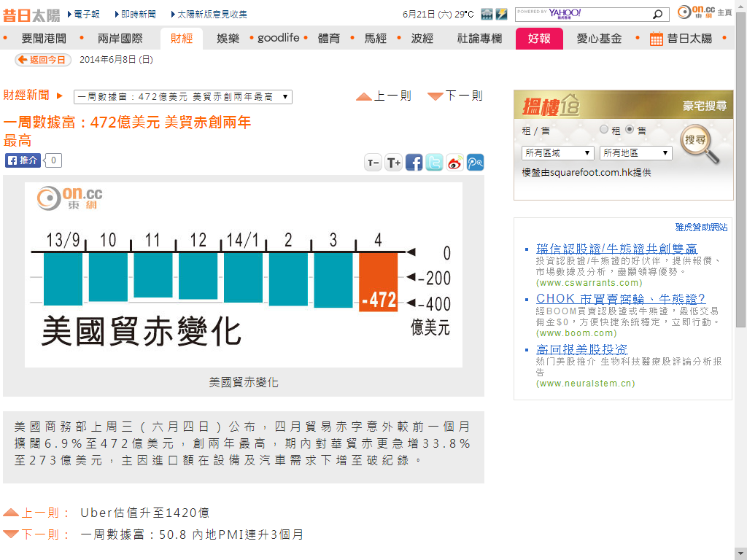This screenshot has height=560, width=747.
Task: Click the decrease font size T- icon
Action: click(x=373, y=163)
